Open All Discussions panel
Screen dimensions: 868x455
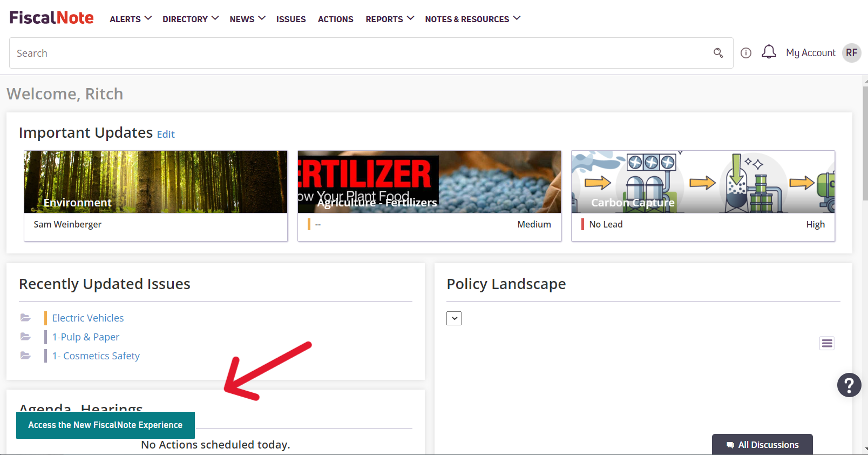click(x=762, y=445)
